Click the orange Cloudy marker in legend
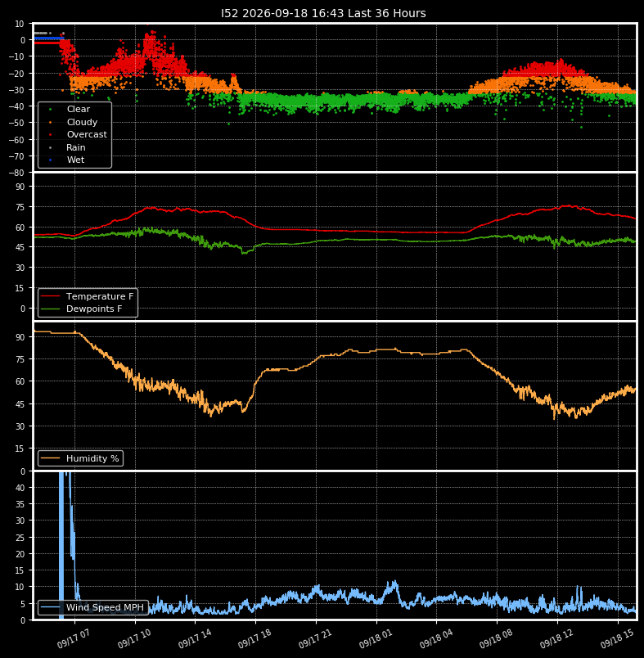The width and height of the screenshot is (644, 658). pyautogui.click(x=51, y=122)
